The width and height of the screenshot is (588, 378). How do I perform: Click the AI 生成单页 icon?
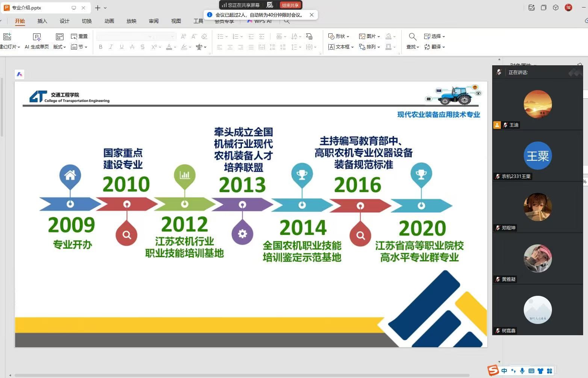tap(37, 37)
